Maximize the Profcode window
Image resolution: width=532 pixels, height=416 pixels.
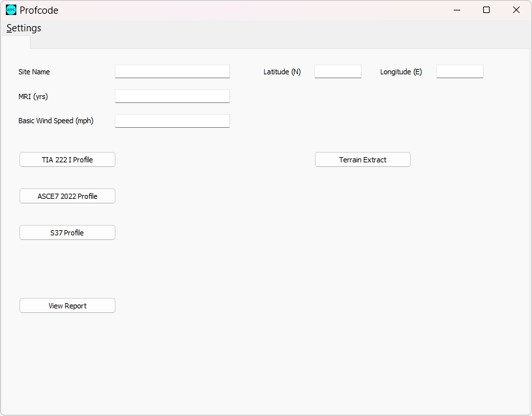(486, 10)
